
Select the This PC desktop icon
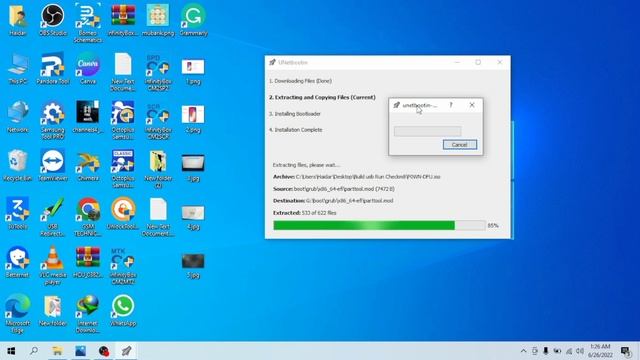(18, 69)
